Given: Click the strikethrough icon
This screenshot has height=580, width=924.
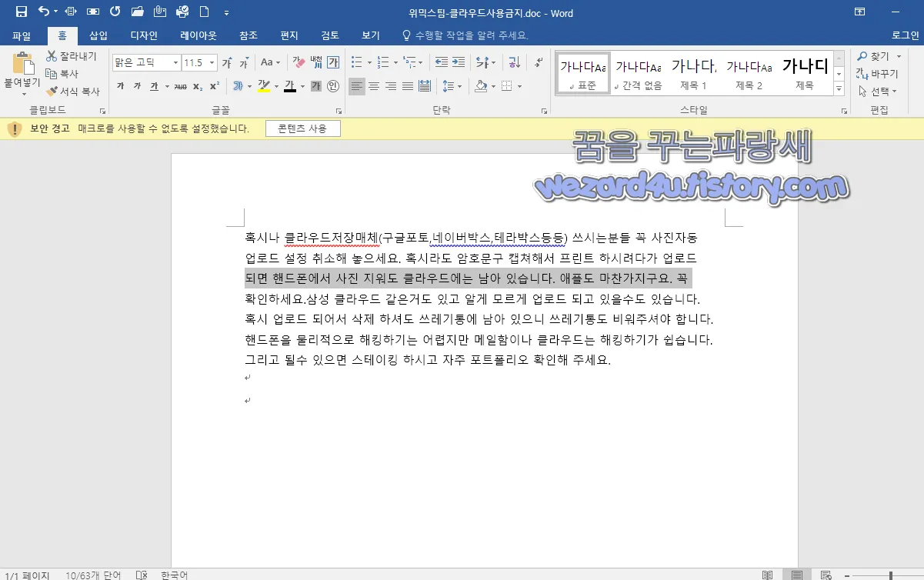Looking at the screenshot, I should 180,86.
